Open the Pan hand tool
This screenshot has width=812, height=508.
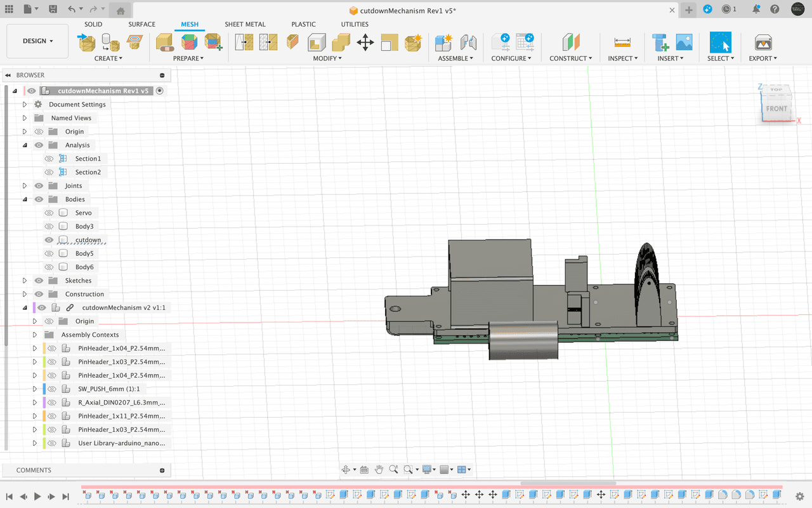(x=379, y=470)
